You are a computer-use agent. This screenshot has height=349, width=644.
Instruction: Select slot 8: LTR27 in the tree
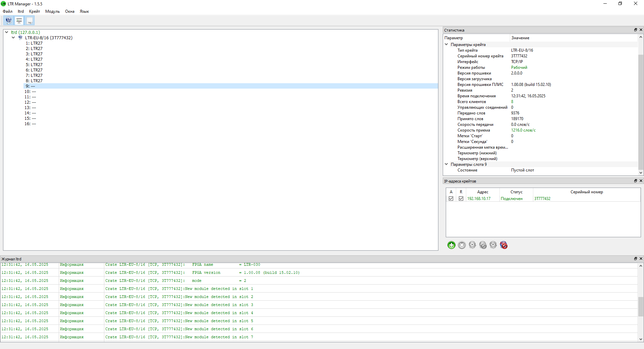(34, 81)
